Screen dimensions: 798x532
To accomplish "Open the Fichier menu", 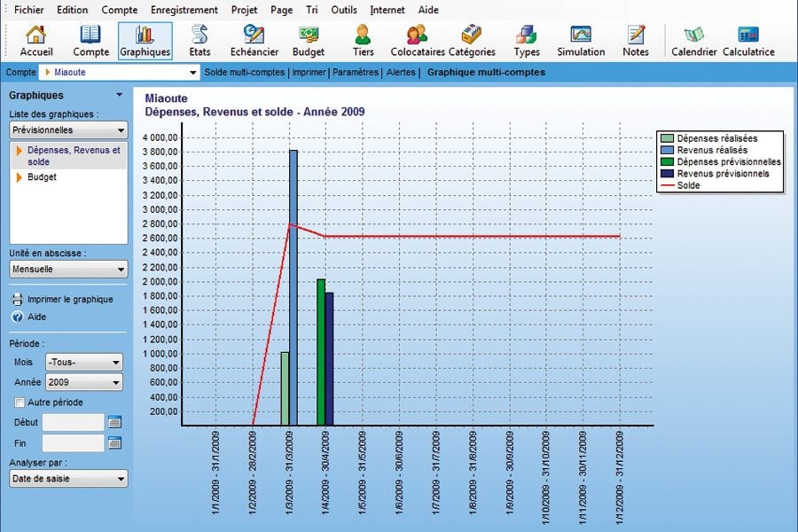I will pos(29,10).
